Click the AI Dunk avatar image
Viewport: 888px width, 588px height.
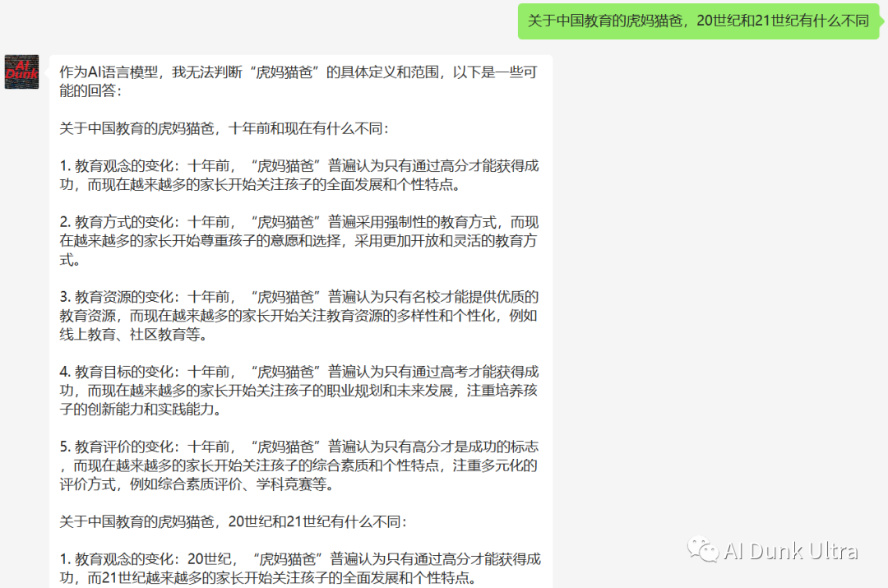[21, 72]
